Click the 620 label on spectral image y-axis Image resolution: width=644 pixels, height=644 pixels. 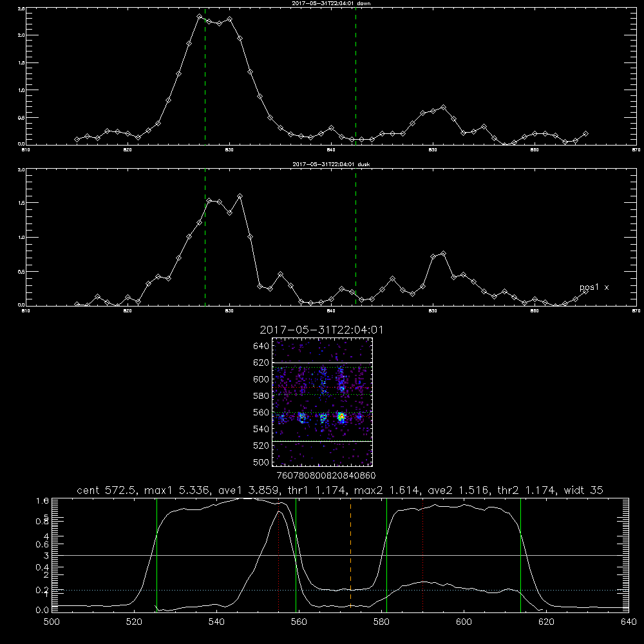click(261, 363)
